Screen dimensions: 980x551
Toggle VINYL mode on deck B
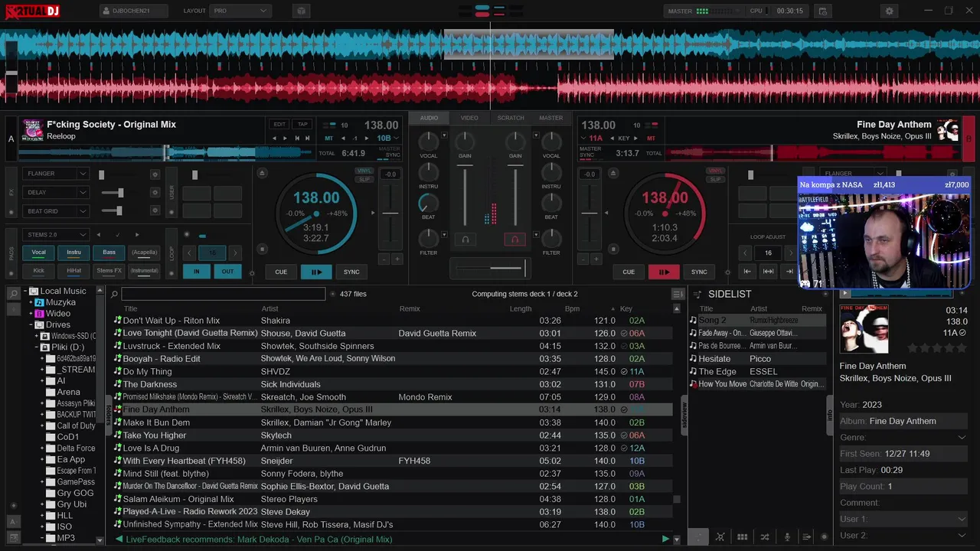tap(716, 171)
